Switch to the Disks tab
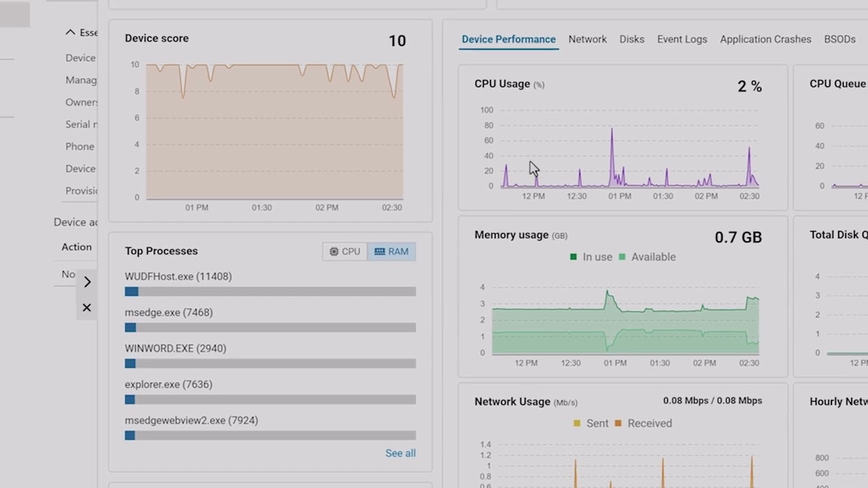The height and width of the screenshot is (488, 868). point(631,39)
